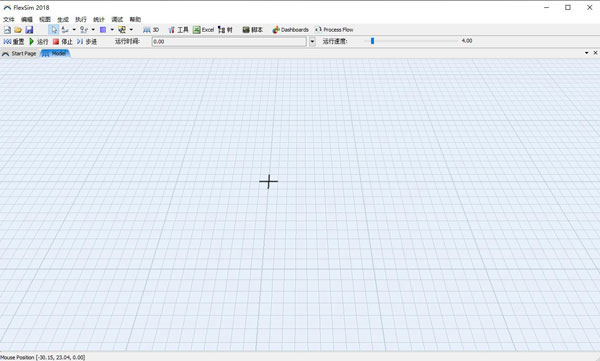Open the Excel interface button
The height and width of the screenshot is (361, 600).
pyautogui.click(x=203, y=29)
